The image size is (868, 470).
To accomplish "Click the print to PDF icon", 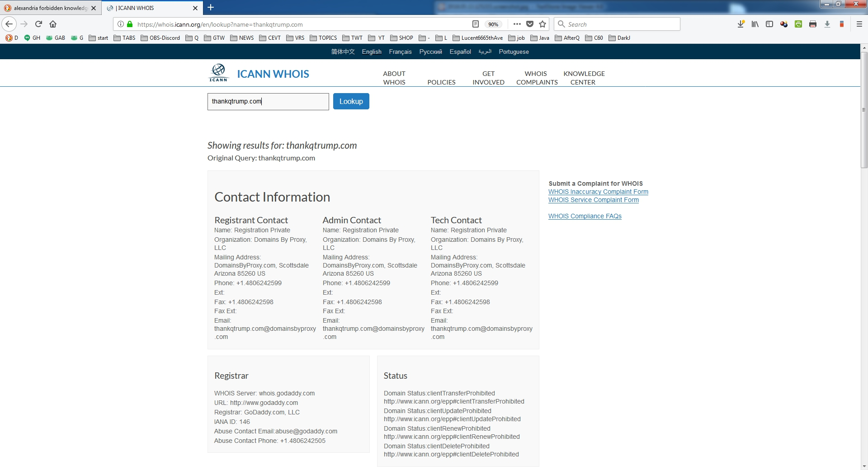I will (x=813, y=24).
